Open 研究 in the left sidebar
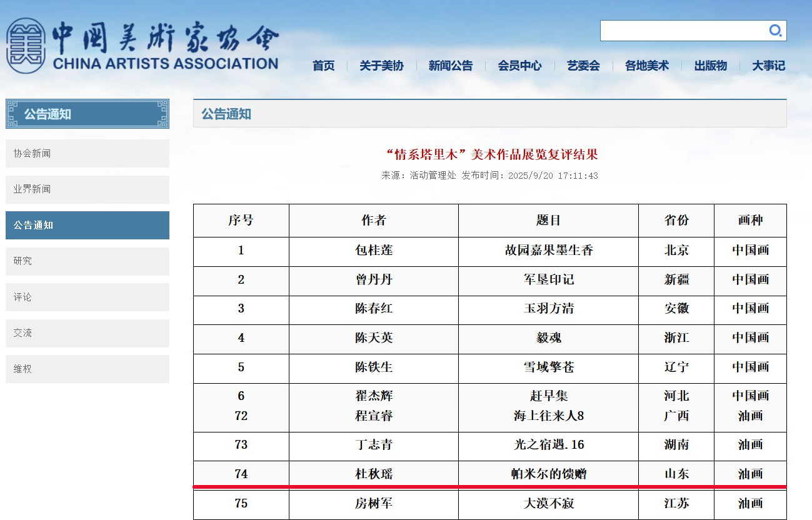This screenshot has height=520, width=812. [x=88, y=261]
